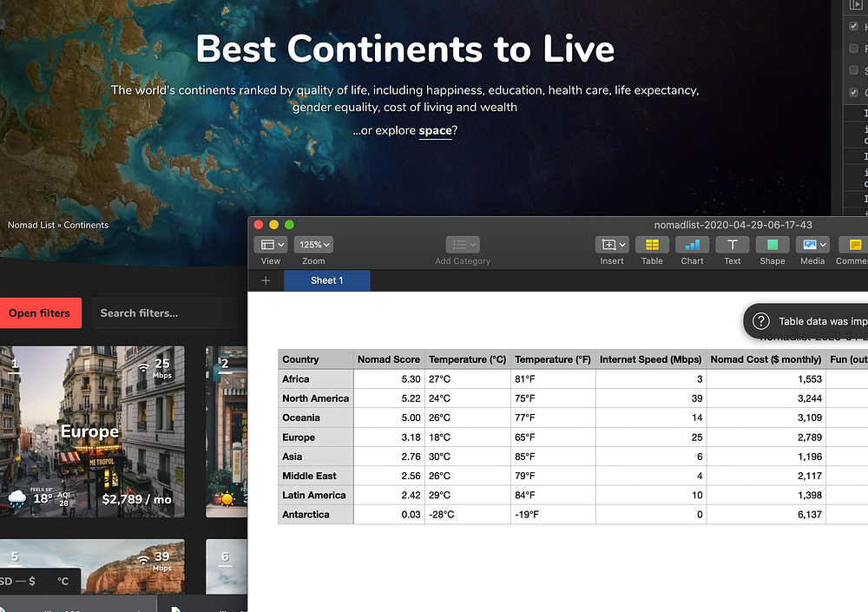Click the Text toolbar icon
This screenshot has height=612, width=868.
click(733, 245)
